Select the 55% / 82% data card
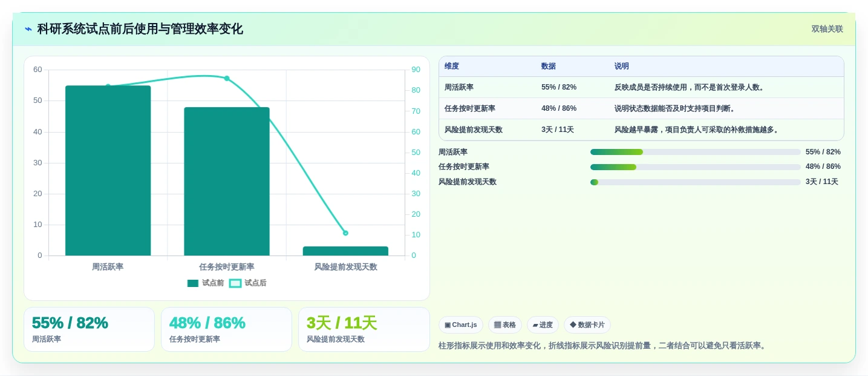 89,329
